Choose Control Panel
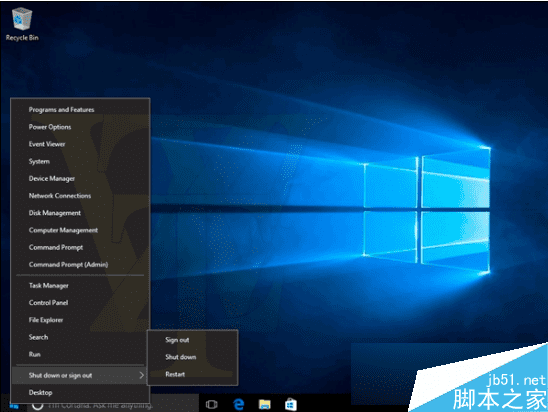548x412 pixels. coord(81,303)
